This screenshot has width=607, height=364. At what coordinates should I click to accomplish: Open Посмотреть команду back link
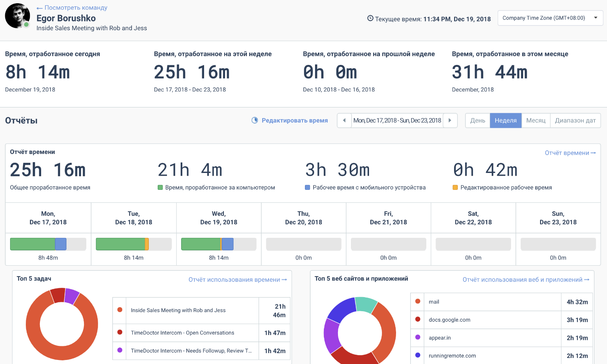tap(72, 8)
